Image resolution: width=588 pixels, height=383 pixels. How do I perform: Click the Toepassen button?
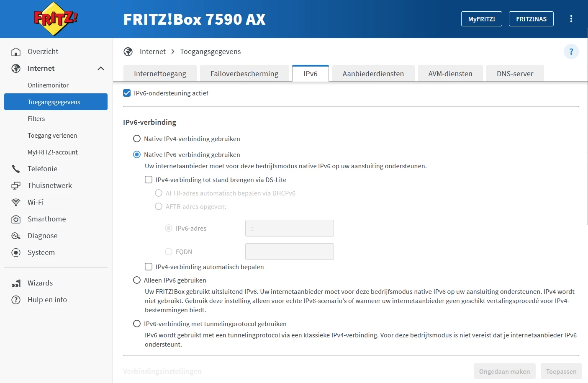click(561, 371)
